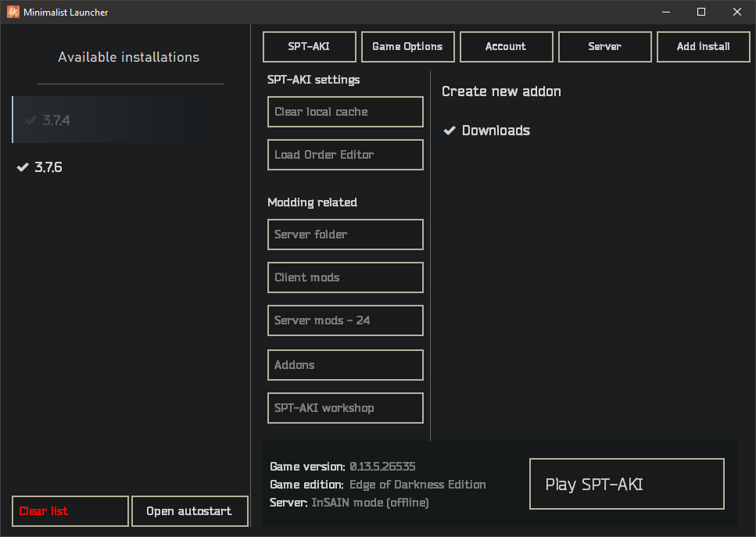Open the SPT-AKI workshop

tap(345, 408)
